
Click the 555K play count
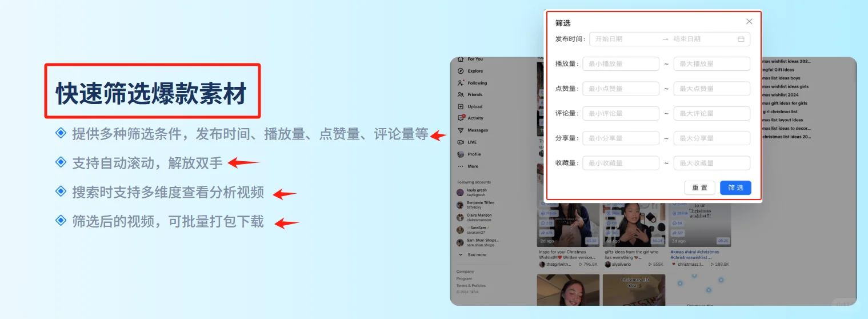coord(655,265)
